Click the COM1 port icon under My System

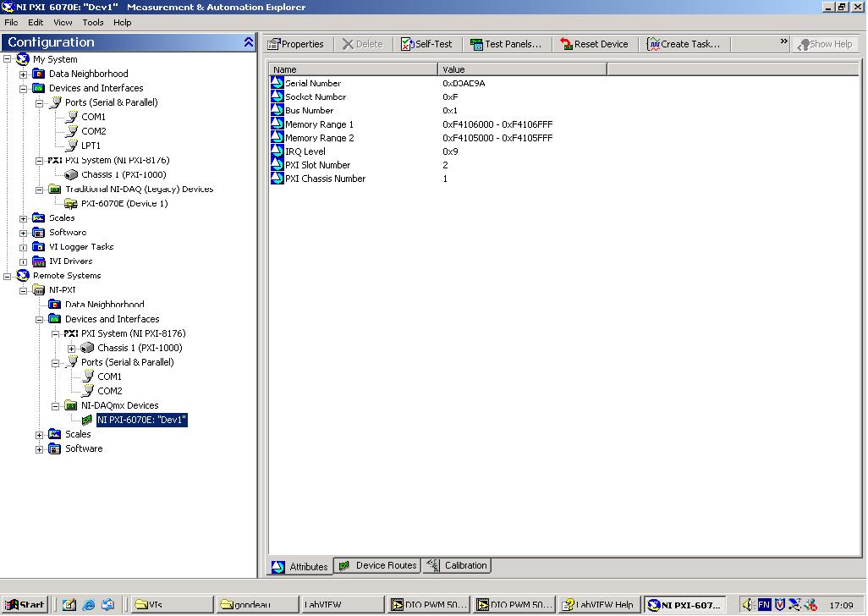71,117
